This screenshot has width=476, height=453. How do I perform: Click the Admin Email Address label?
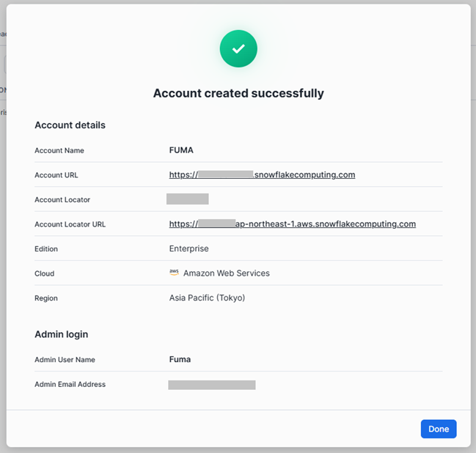click(x=70, y=384)
